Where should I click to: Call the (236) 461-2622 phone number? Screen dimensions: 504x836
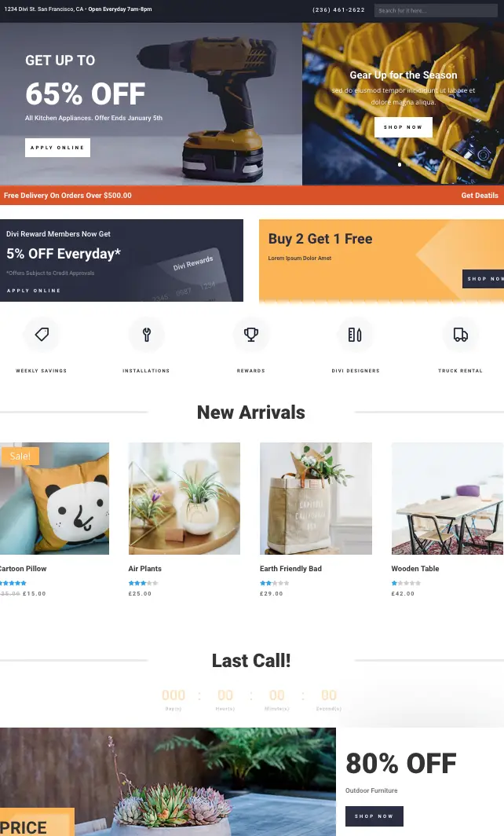tap(338, 10)
